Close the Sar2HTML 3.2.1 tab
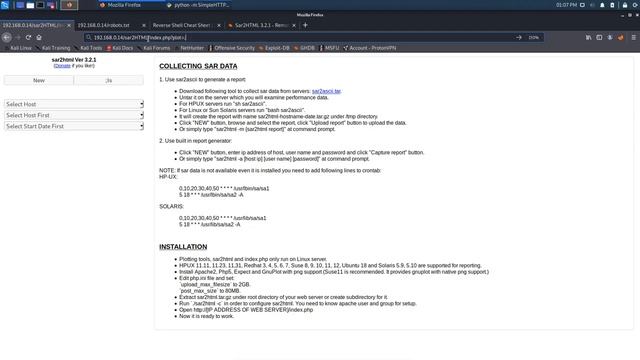The image size is (640, 360). point(294,25)
